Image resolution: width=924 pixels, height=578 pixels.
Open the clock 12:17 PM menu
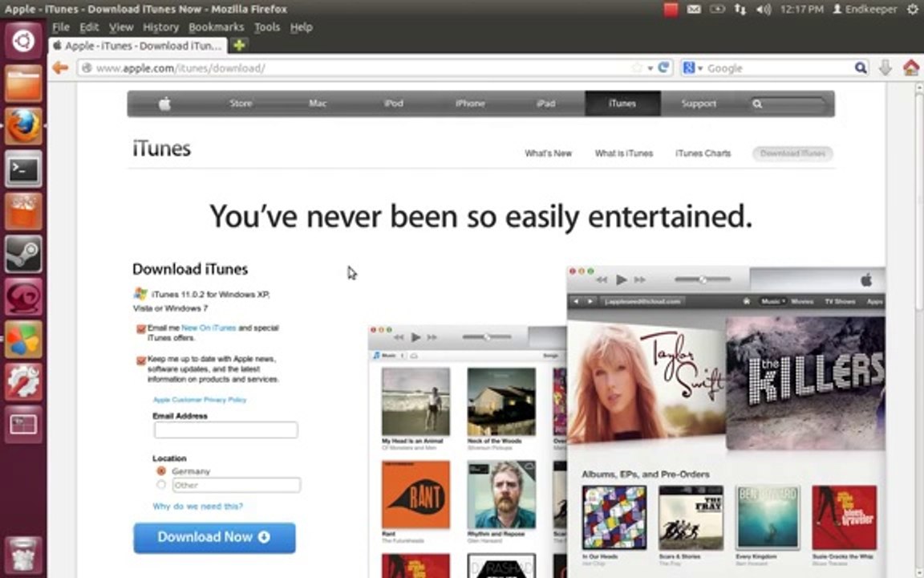pyautogui.click(x=801, y=10)
